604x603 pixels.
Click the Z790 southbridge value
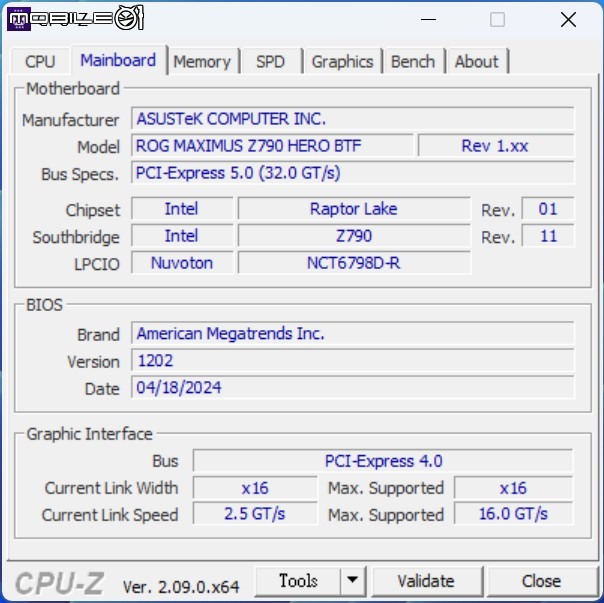(x=354, y=236)
